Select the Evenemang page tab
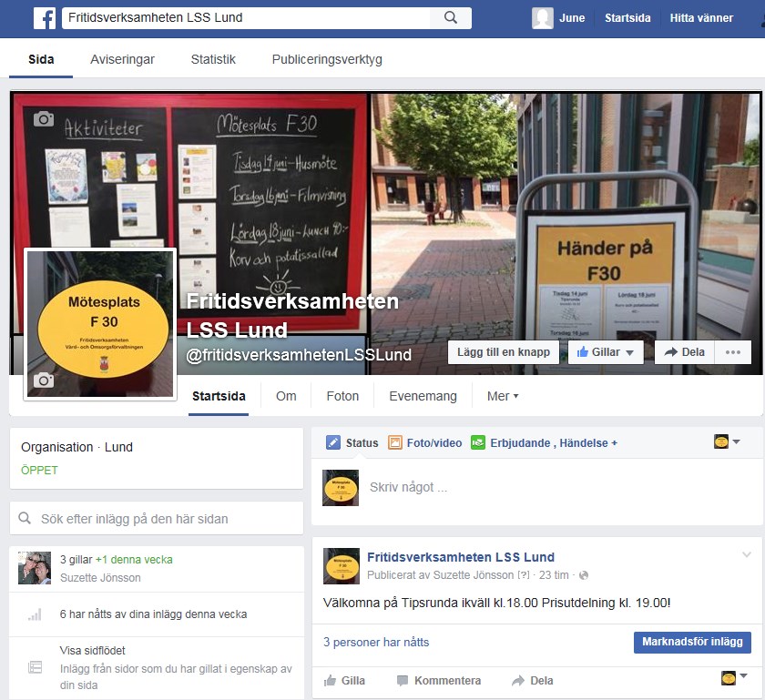This screenshot has width=765, height=700. [423, 396]
